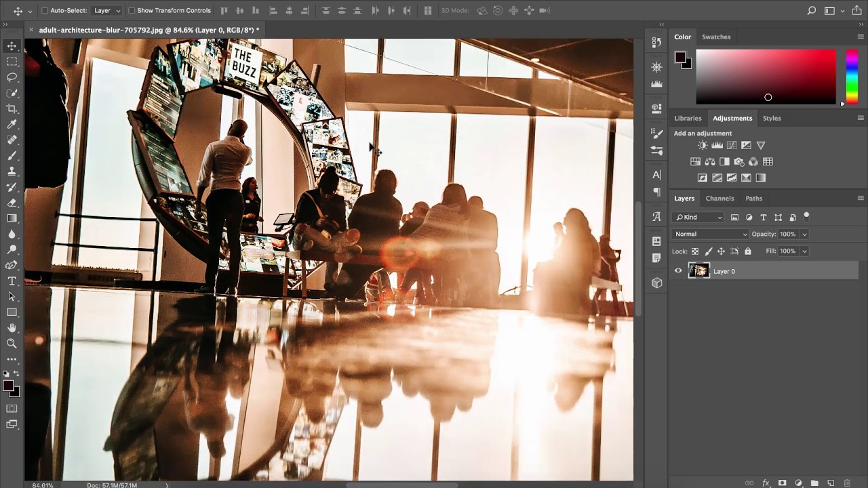Viewport: 868px width, 488px height.
Task: Select the Spot Healing Brush tool
Action: pos(12,140)
